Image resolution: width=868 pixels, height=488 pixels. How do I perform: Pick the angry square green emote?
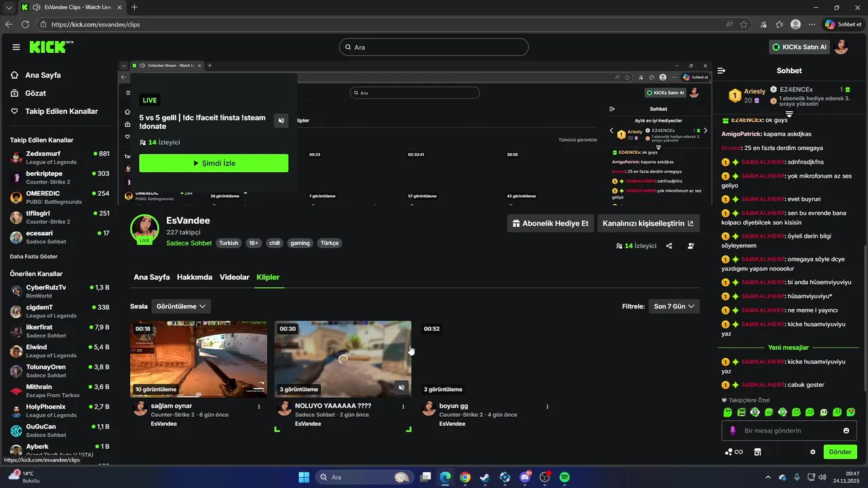pos(741,412)
